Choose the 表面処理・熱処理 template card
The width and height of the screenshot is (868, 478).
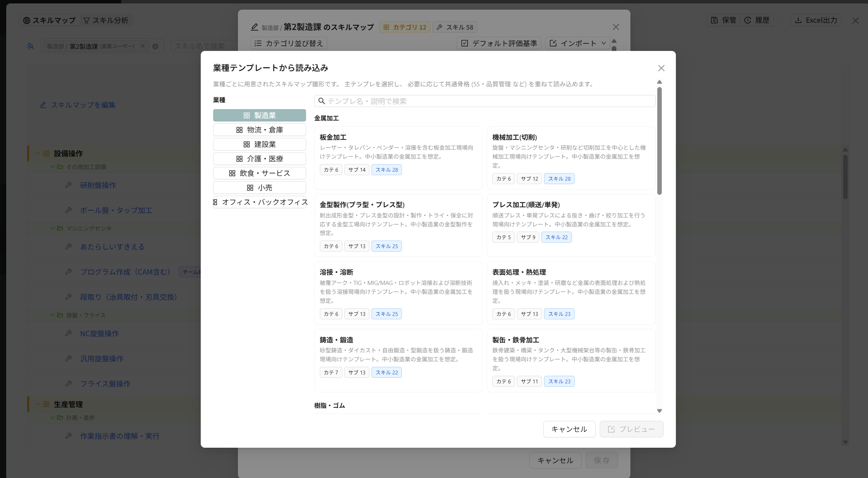(x=571, y=293)
